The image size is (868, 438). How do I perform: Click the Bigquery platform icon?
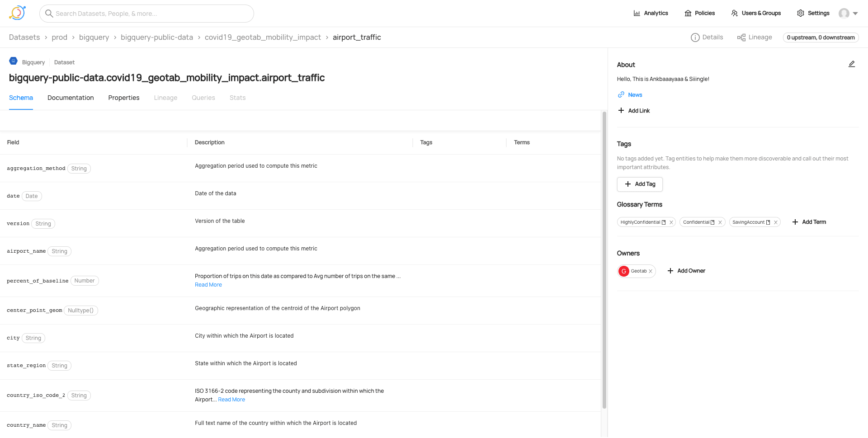14,61
